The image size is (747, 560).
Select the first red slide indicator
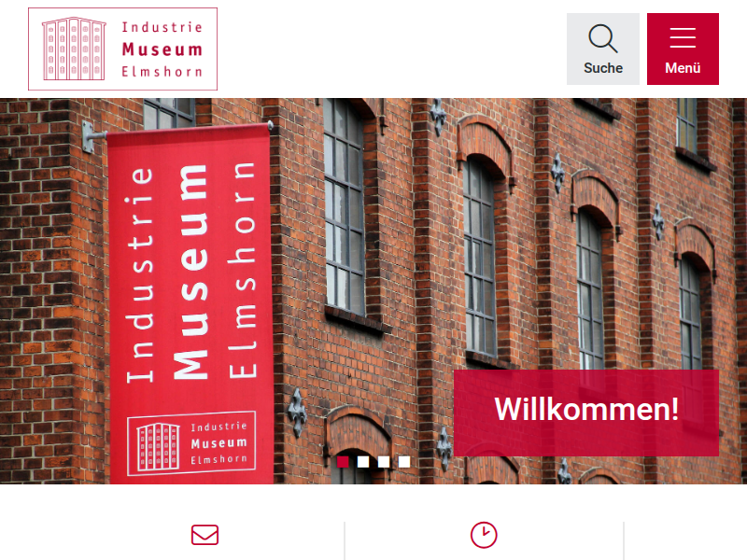[x=343, y=461]
